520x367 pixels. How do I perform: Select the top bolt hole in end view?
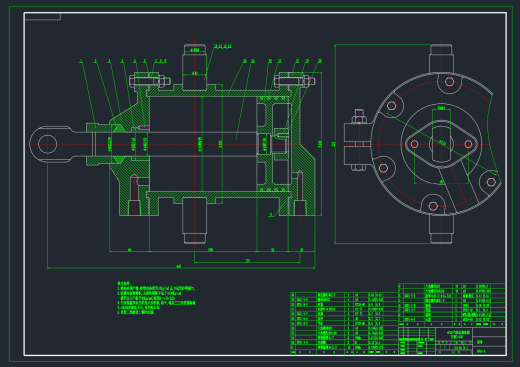(449, 81)
